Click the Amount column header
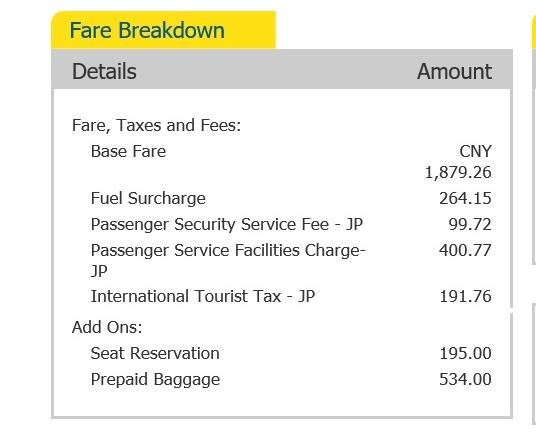 pos(454,71)
